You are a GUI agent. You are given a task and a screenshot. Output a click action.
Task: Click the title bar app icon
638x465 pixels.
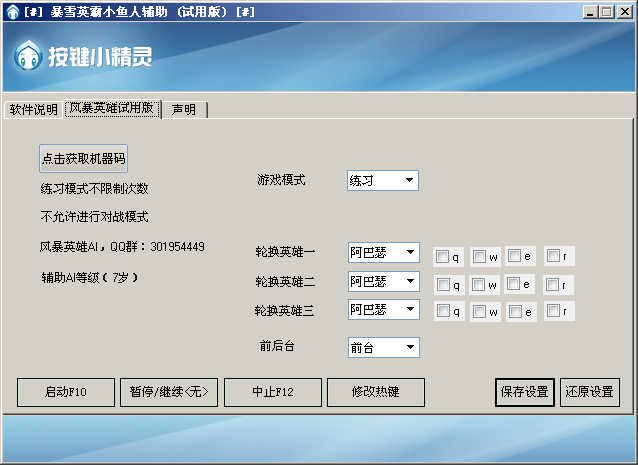tap(11, 10)
